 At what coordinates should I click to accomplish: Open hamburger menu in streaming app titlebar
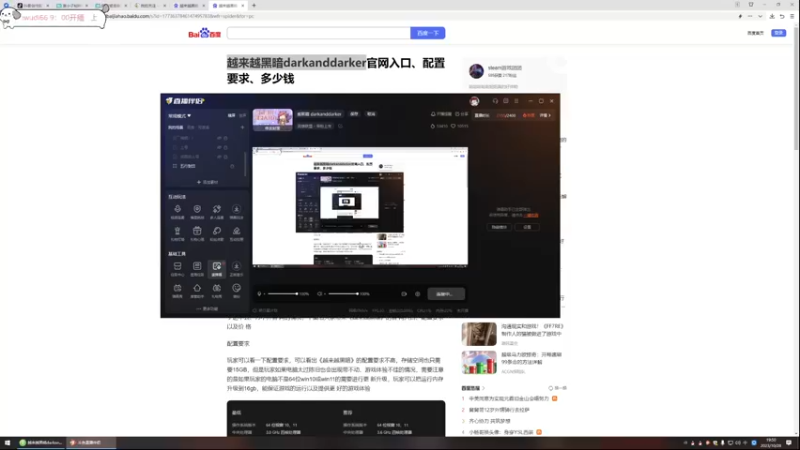[x=516, y=101]
